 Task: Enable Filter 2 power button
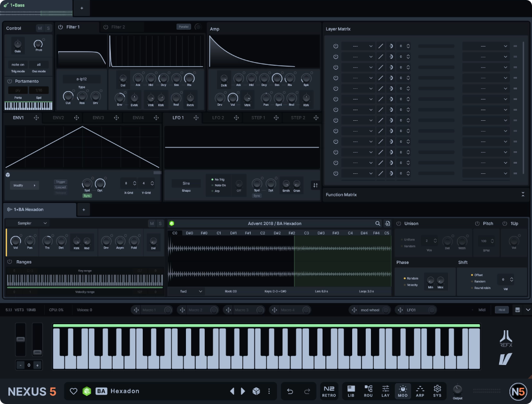click(106, 27)
